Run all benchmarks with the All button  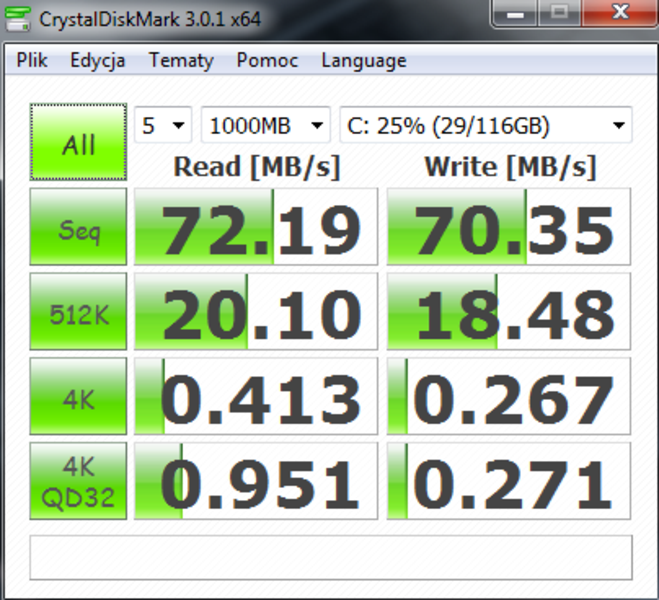coord(78,142)
